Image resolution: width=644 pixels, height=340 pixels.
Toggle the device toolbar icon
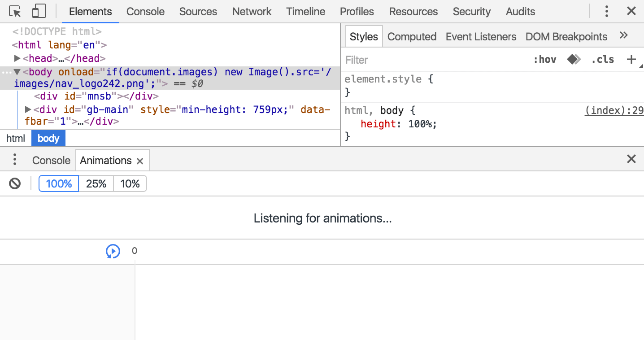pyautogui.click(x=39, y=11)
